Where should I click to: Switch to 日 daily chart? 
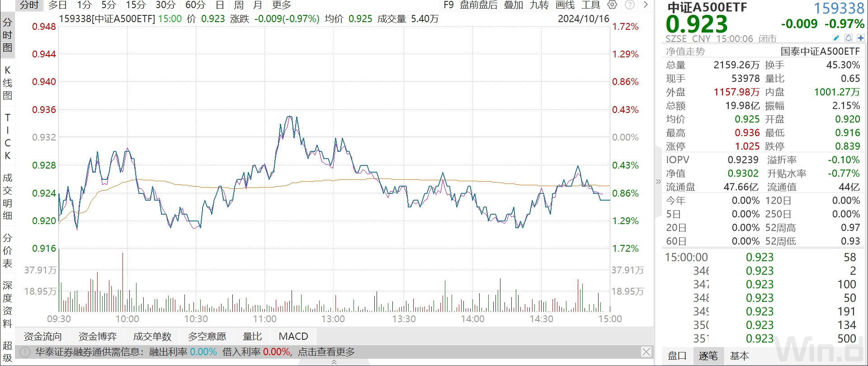[220, 5]
